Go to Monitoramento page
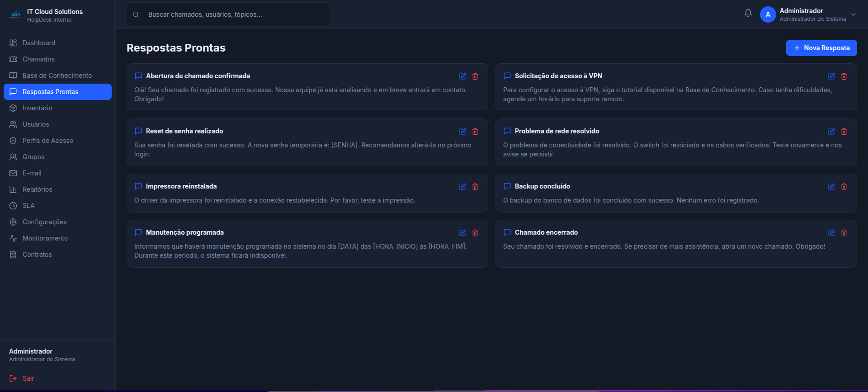This screenshot has height=392, width=868. tap(57, 238)
